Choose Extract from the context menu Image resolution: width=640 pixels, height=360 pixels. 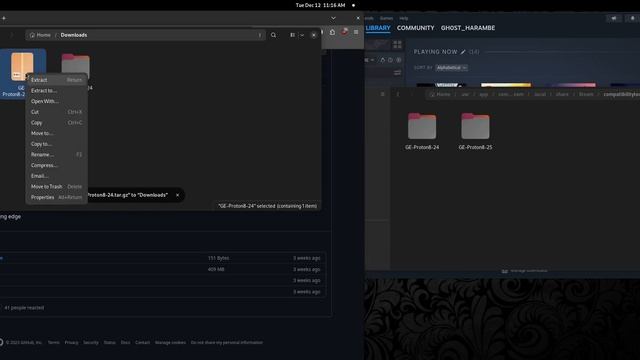coord(56,80)
